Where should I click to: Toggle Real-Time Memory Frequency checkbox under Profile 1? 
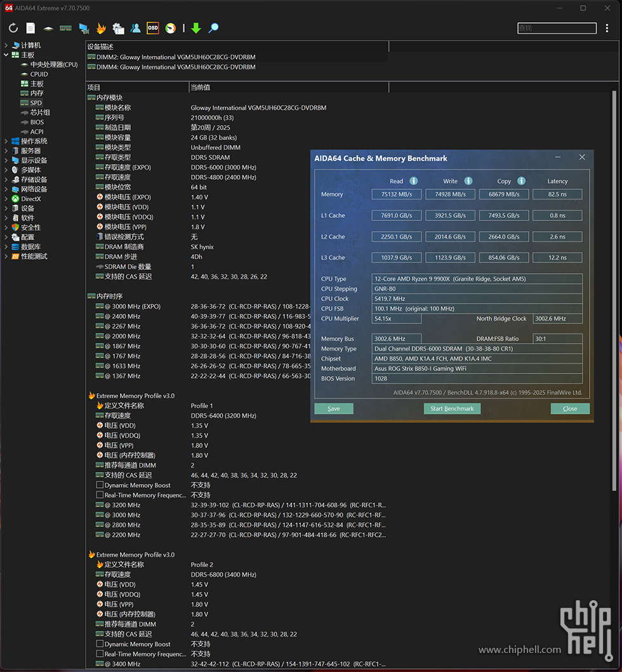[100, 495]
